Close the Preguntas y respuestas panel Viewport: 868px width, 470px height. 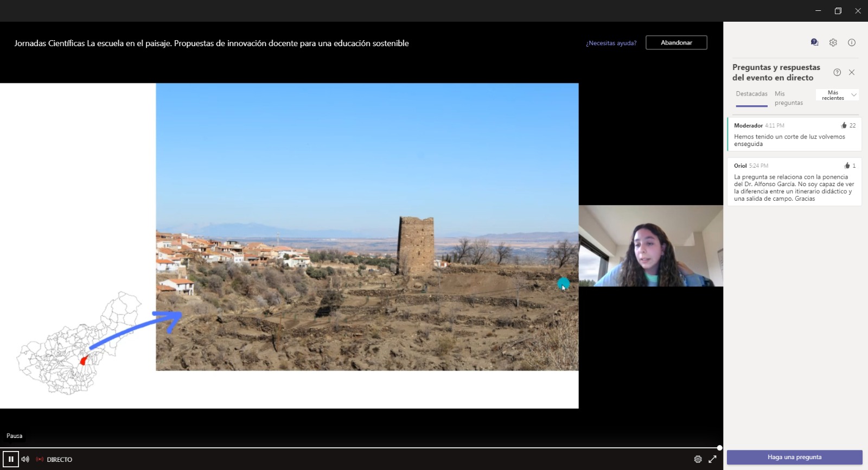852,72
